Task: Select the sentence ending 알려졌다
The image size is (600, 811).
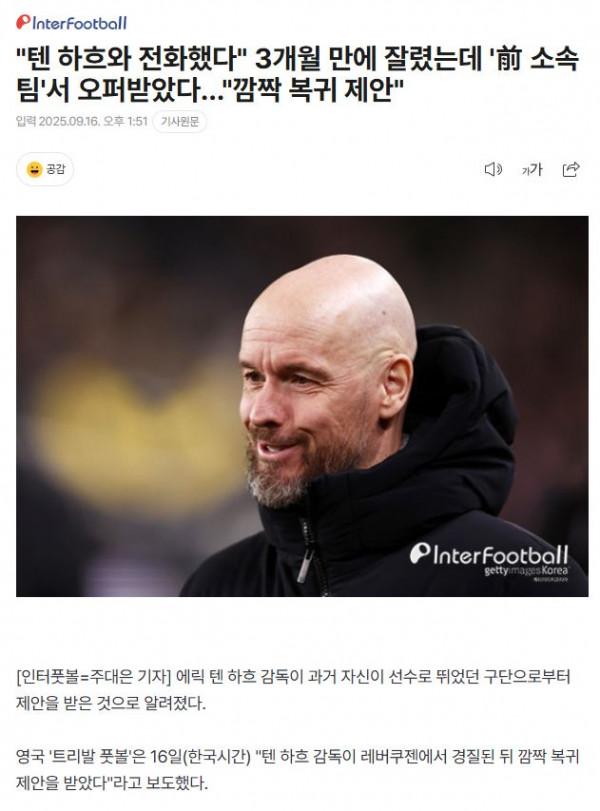Action: pyautogui.click(x=293, y=690)
